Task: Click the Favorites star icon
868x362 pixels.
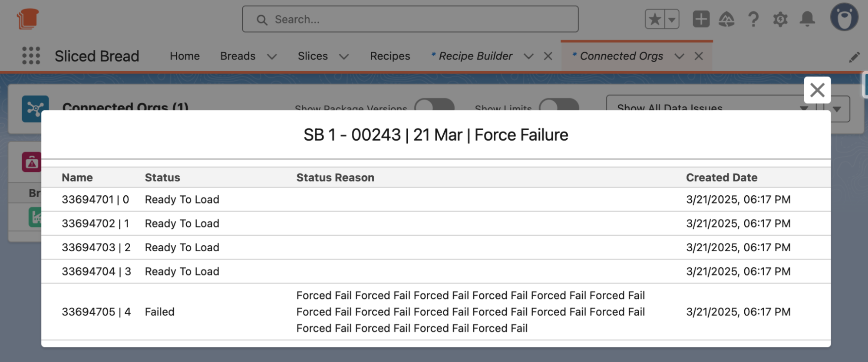Action: click(655, 20)
